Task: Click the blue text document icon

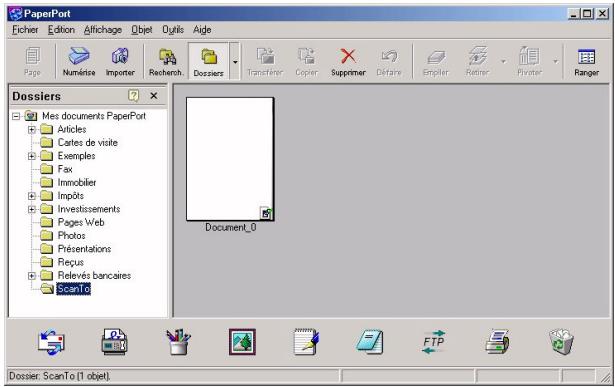Action: [x=370, y=342]
